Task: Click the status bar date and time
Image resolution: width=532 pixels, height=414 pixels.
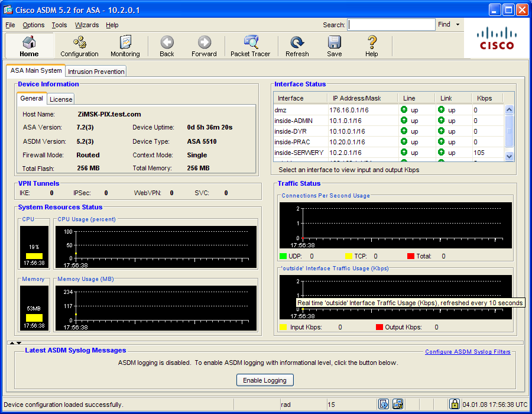Action: [x=495, y=405]
